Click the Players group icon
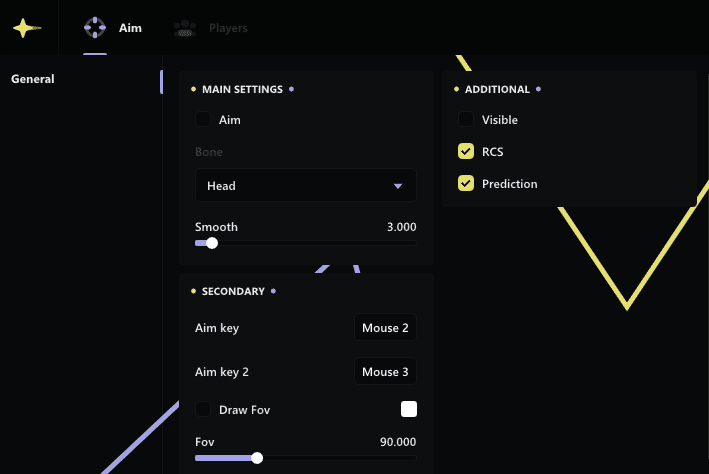709x474 pixels. (183, 28)
